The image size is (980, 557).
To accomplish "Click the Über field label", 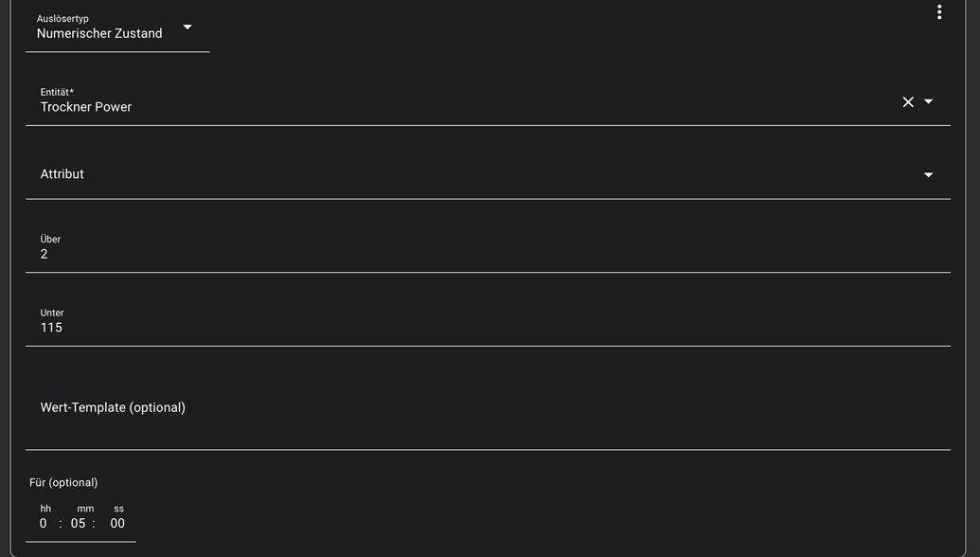I will pos(50,240).
